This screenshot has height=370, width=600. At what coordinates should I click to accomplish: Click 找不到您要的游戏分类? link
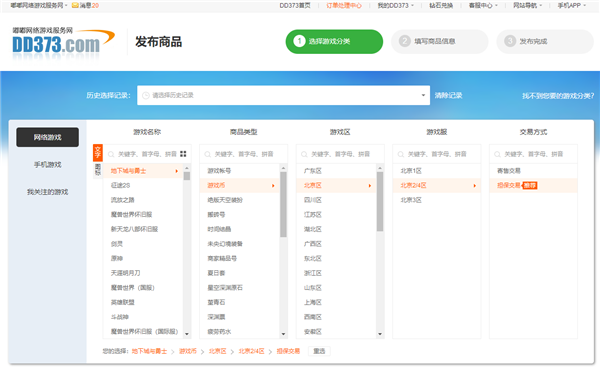tap(558, 96)
